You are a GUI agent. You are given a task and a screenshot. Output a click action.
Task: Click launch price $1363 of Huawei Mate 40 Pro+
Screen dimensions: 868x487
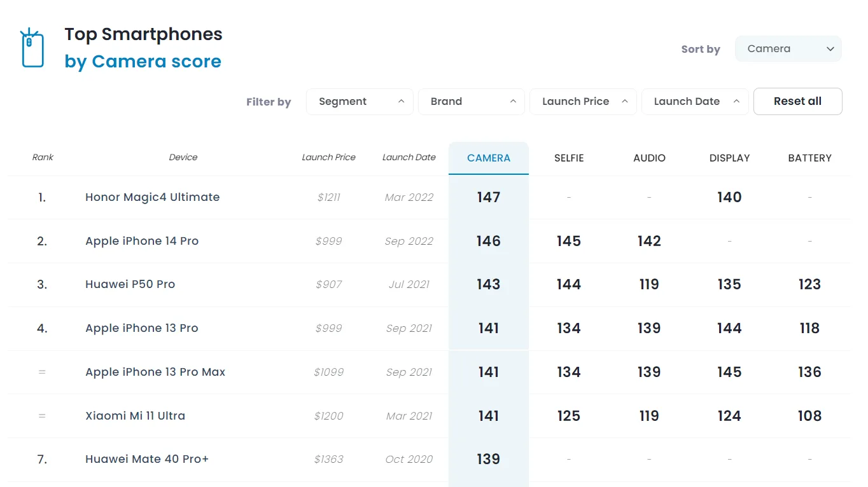coord(328,459)
